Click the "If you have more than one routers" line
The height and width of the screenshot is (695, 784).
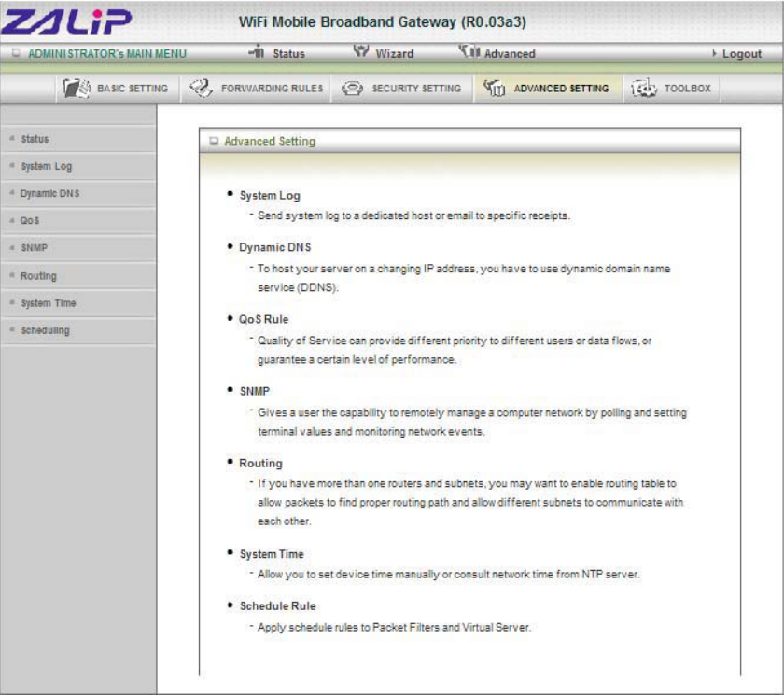(x=467, y=483)
